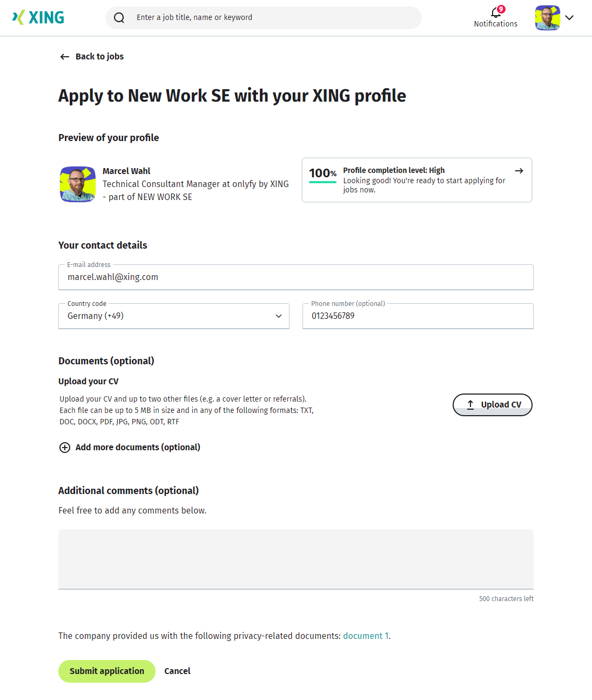Image resolution: width=592 pixels, height=700 pixels.
Task: Click the back arrow beside Back to jobs
Action: [64, 56]
